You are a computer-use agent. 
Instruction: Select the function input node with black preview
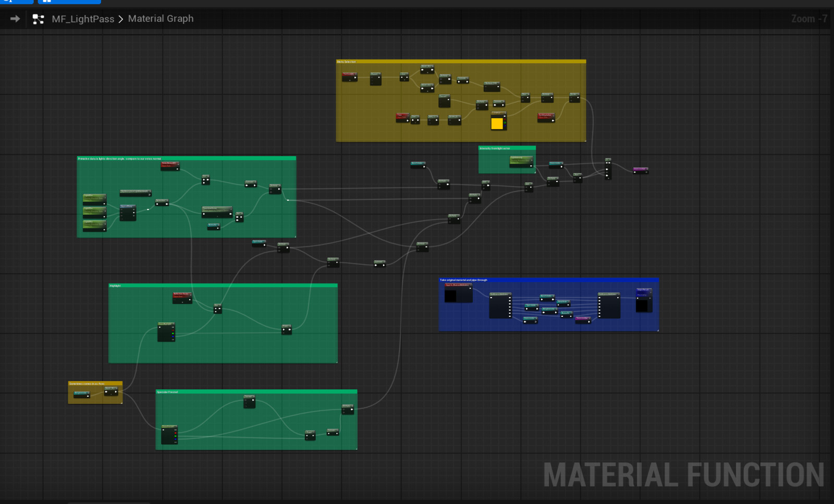(x=458, y=293)
